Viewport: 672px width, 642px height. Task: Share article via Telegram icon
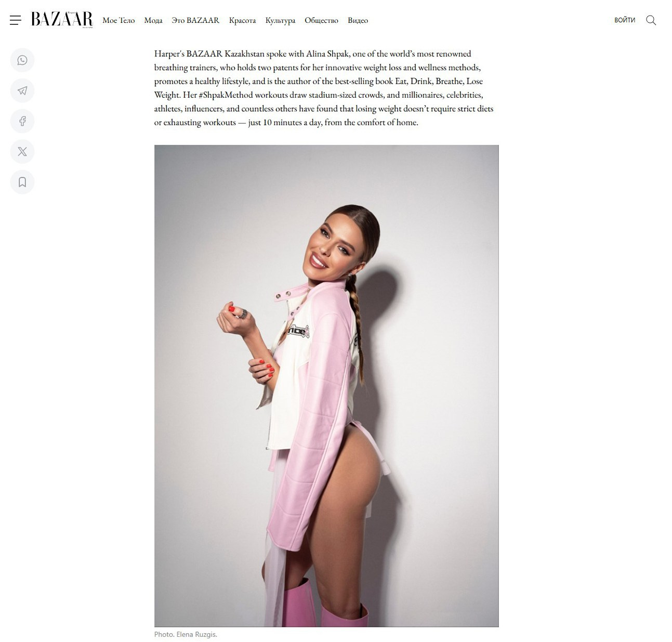(x=22, y=90)
